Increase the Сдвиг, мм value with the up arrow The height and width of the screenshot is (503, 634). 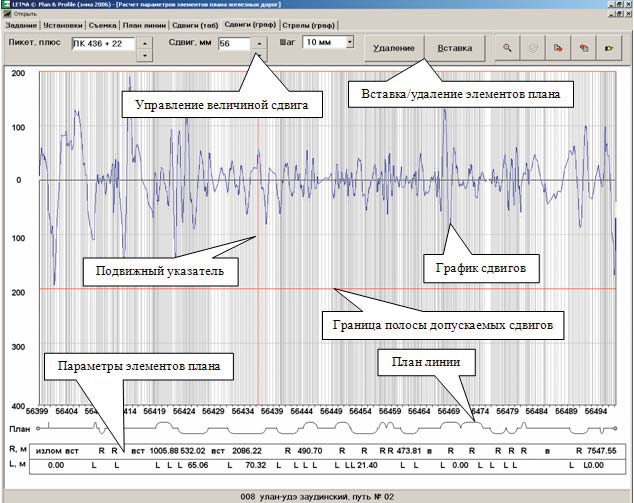(258, 44)
